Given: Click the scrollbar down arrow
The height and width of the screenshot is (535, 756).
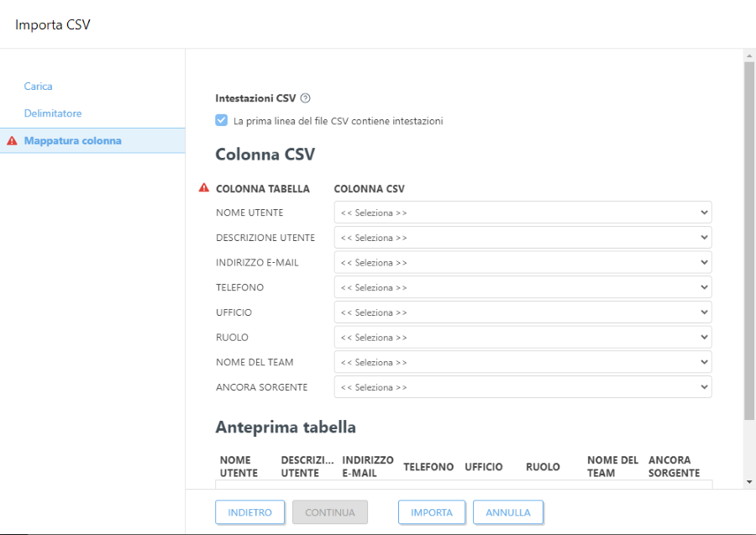Looking at the screenshot, I should [747, 480].
